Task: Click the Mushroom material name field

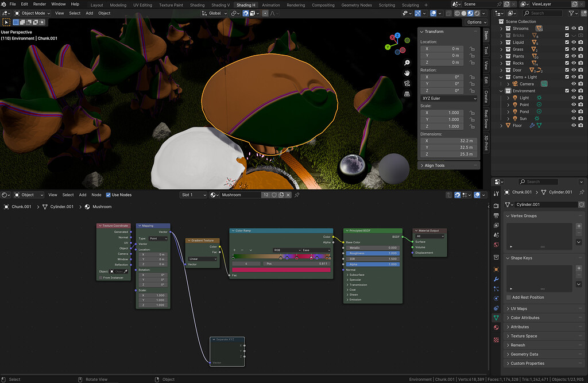Action: click(x=240, y=195)
